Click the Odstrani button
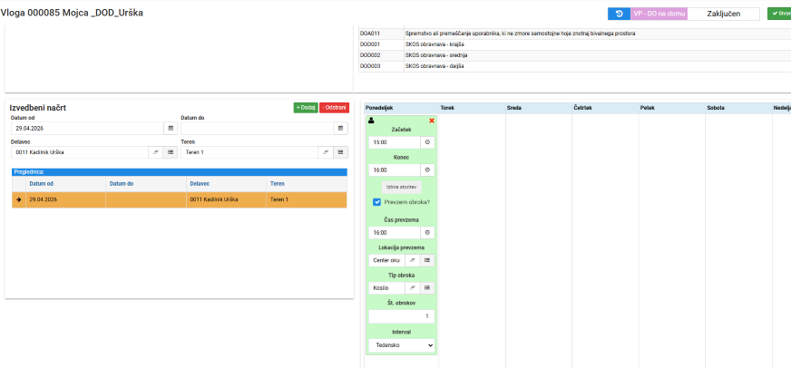 click(x=334, y=108)
